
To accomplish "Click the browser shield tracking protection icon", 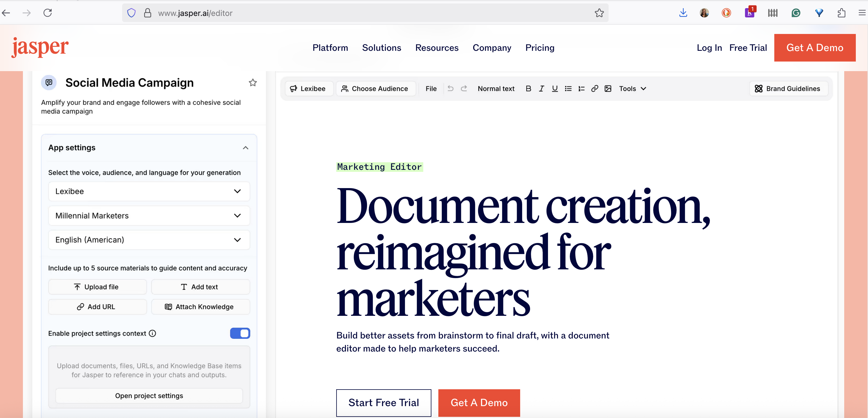I will pyautogui.click(x=131, y=13).
